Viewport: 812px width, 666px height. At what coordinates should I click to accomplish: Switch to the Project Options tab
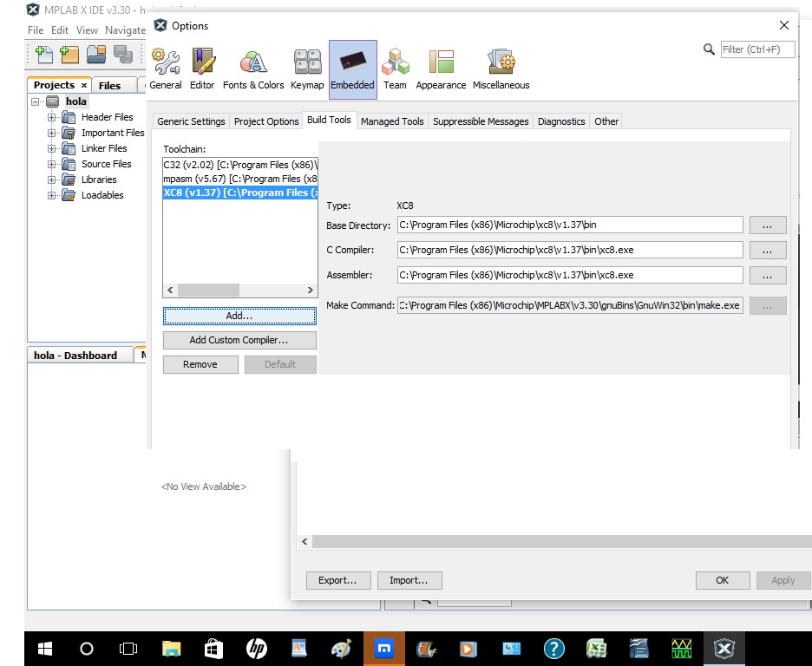point(266,121)
